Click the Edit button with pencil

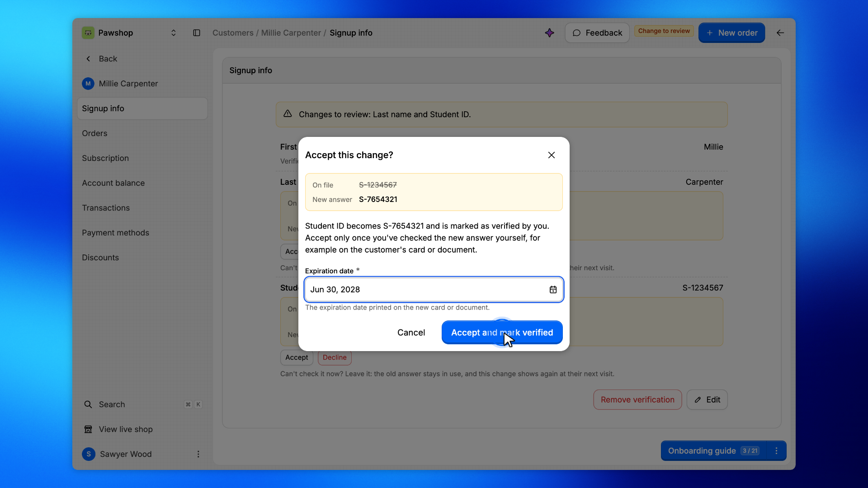(707, 400)
